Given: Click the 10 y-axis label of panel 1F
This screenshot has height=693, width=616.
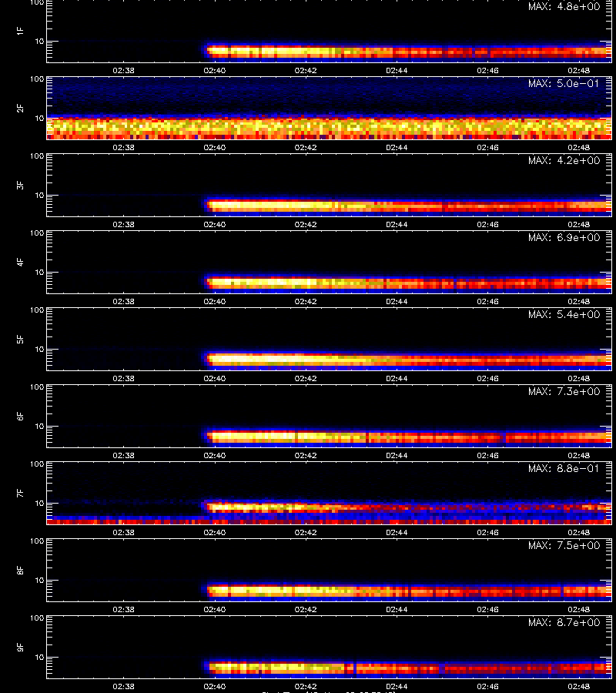Looking at the screenshot, I should (x=39, y=41).
